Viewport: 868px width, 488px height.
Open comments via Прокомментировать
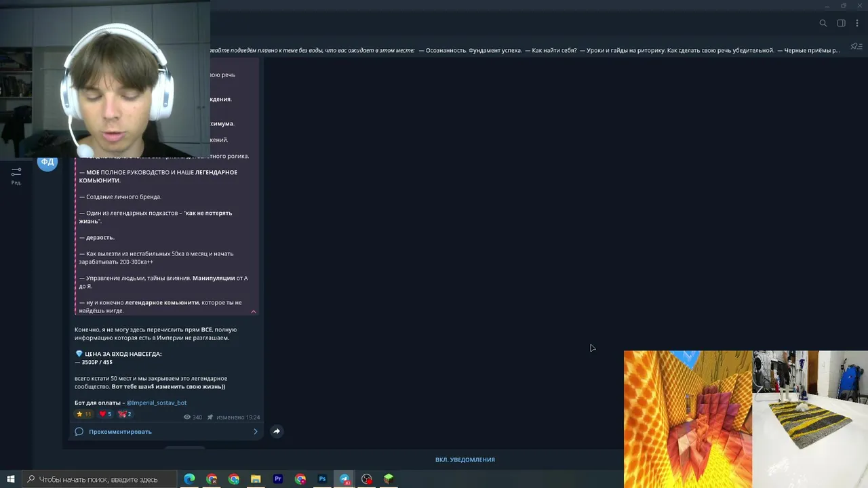click(x=120, y=432)
